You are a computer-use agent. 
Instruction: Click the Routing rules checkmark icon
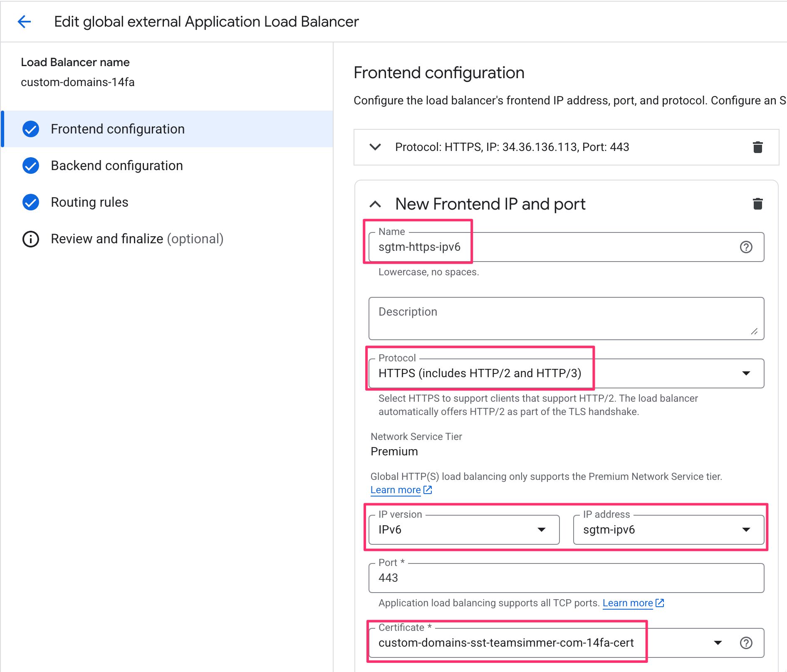pyautogui.click(x=31, y=202)
